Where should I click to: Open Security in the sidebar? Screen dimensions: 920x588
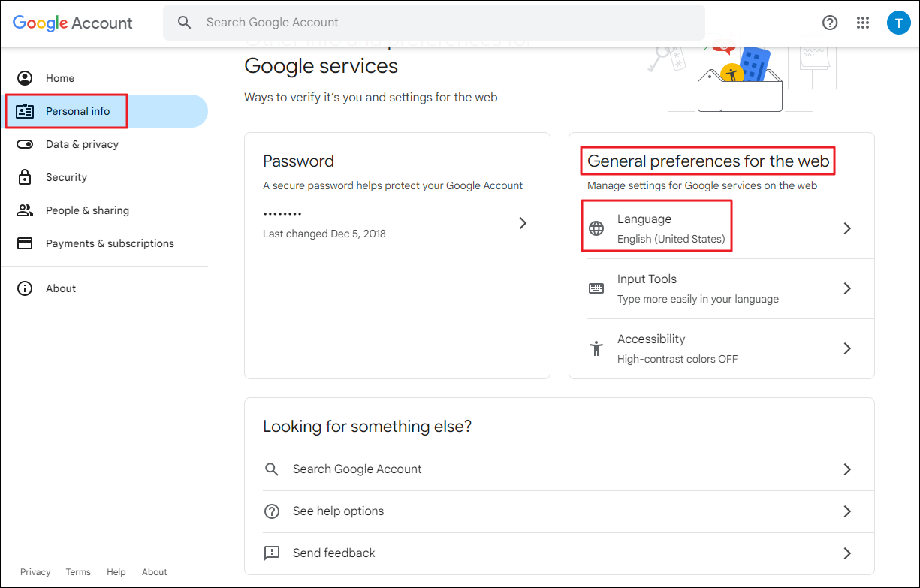(104, 177)
